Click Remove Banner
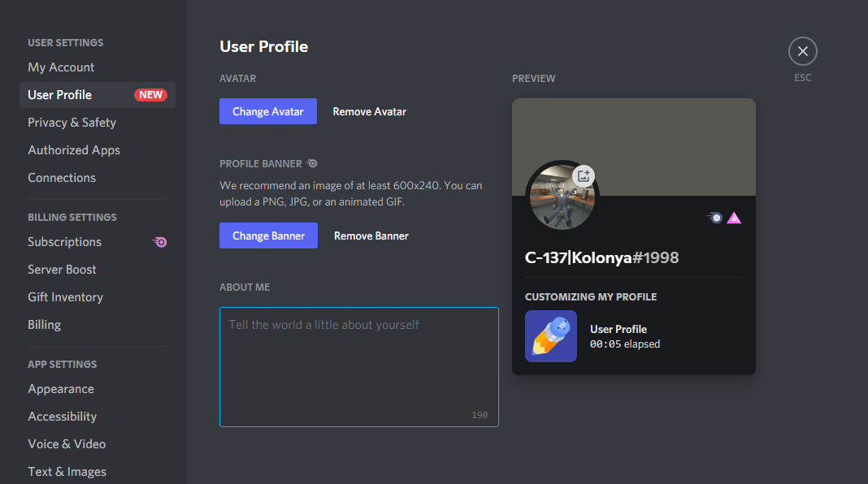This screenshot has width=868, height=484. click(371, 236)
